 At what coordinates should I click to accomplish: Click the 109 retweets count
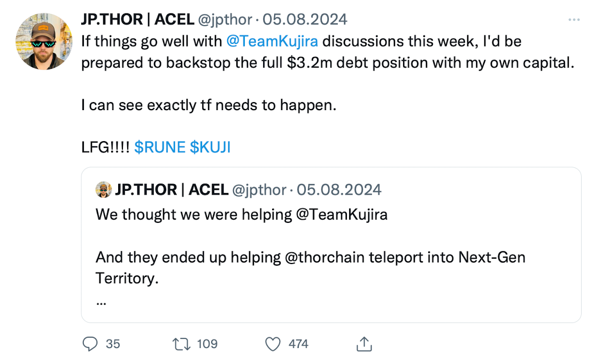207,344
